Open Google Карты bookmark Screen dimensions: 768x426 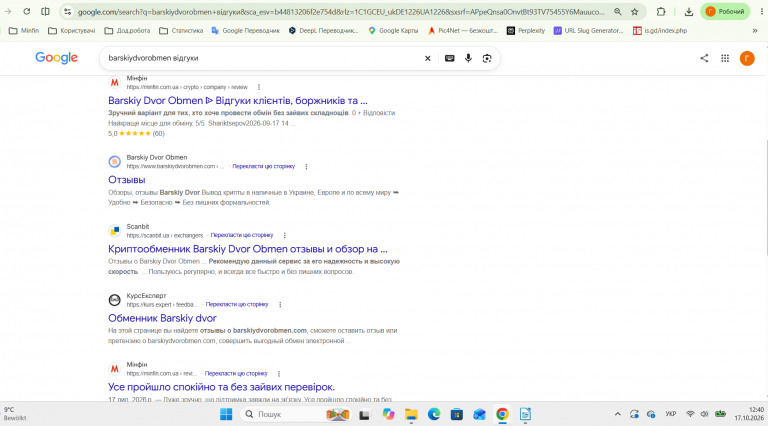[x=393, y=30]
